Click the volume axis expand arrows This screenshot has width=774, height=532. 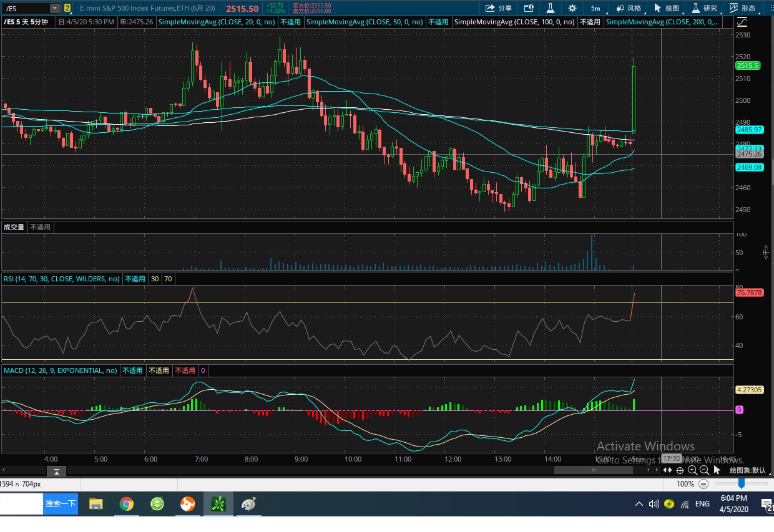click(x=766, y=252)
